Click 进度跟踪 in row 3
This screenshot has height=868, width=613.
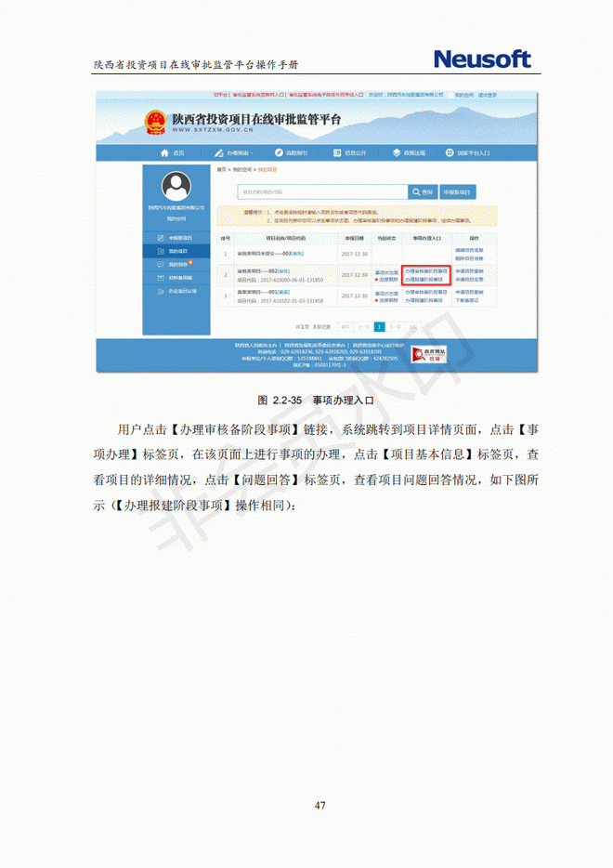coord(388,300)
